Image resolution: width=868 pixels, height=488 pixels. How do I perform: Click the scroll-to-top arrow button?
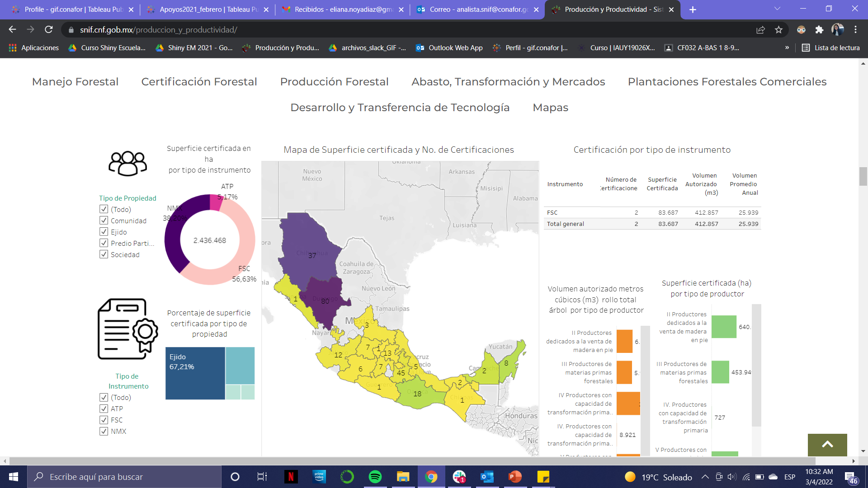tap(827, 445)
